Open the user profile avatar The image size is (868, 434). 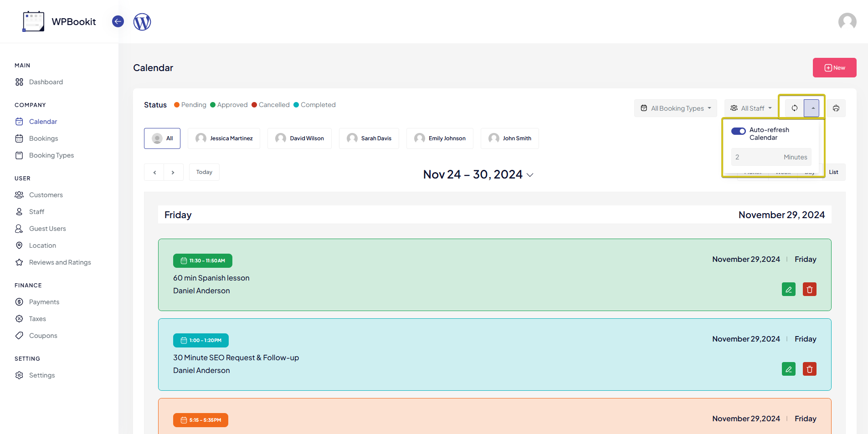click(847, 21)
